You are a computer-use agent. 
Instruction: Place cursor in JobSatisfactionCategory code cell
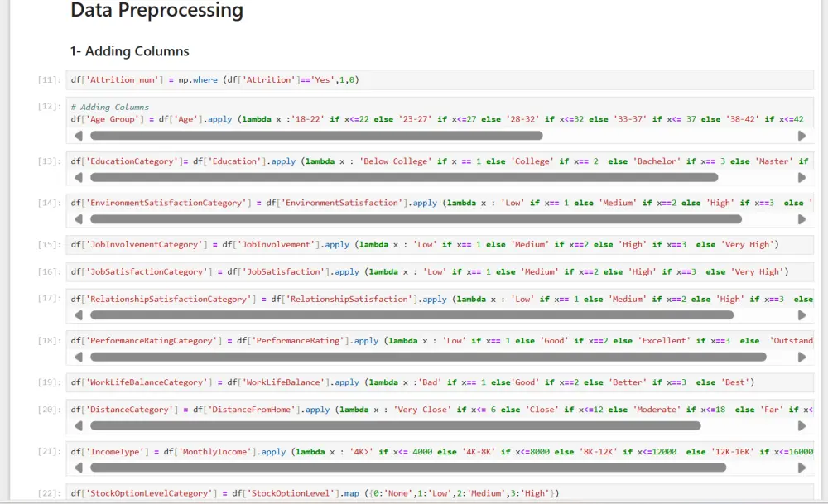tap(497, 271)
